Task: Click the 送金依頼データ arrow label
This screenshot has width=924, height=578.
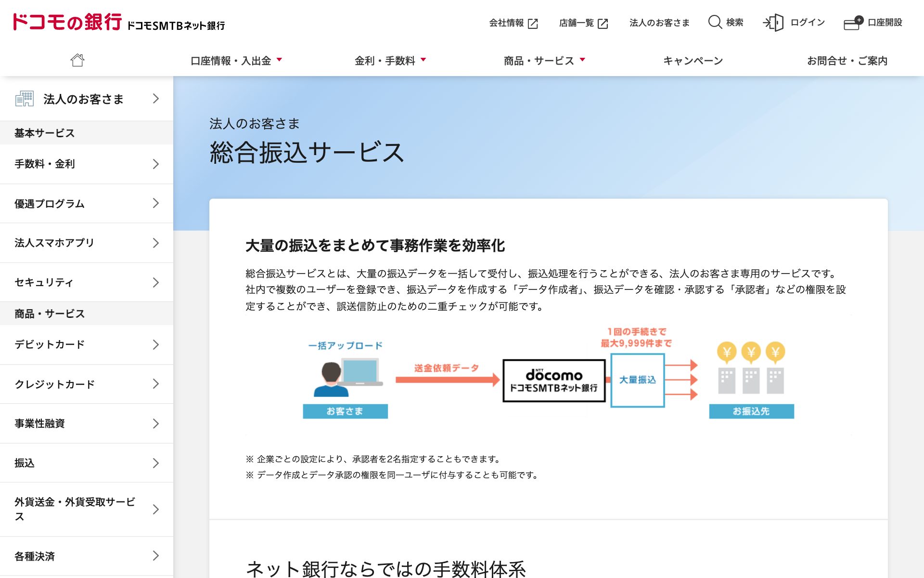Action: pos(447,368)
